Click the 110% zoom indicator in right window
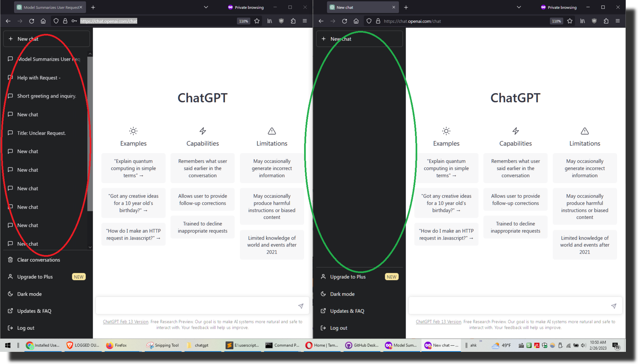The image size is (638, 364). click(x=556, y=21)
